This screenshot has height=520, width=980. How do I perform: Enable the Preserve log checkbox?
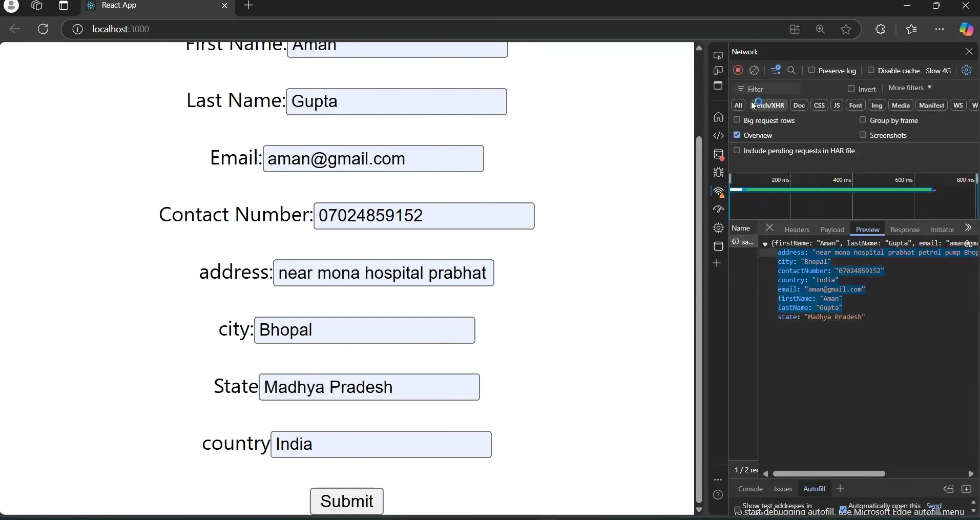coord(811,70)
